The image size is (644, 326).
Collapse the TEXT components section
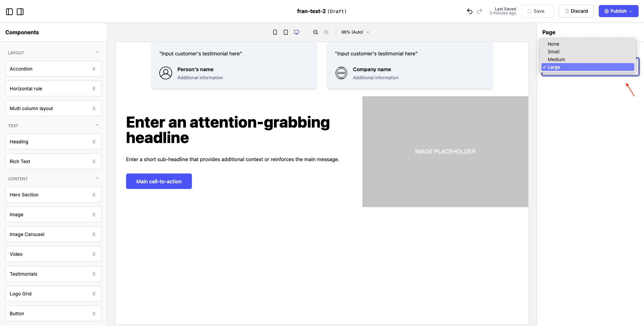97,125
